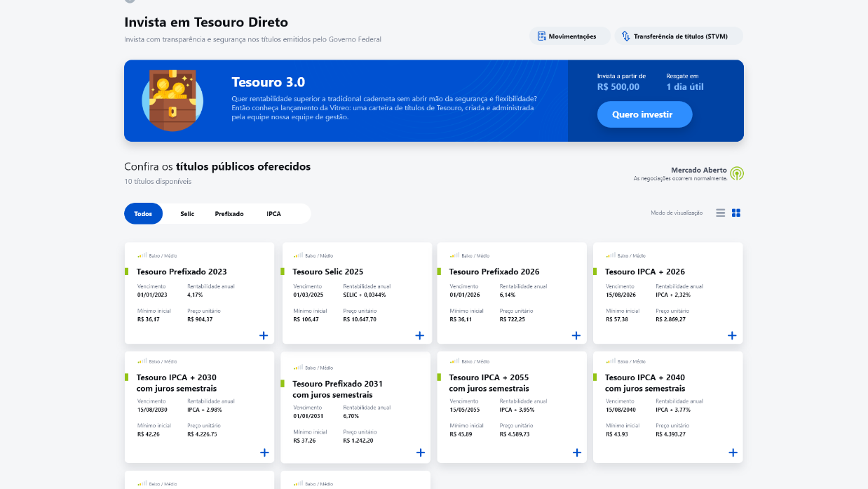Click the Tesouro 3.0 treasure chest image
Viewport: 868px width, 489px height.
coord(172,100)
